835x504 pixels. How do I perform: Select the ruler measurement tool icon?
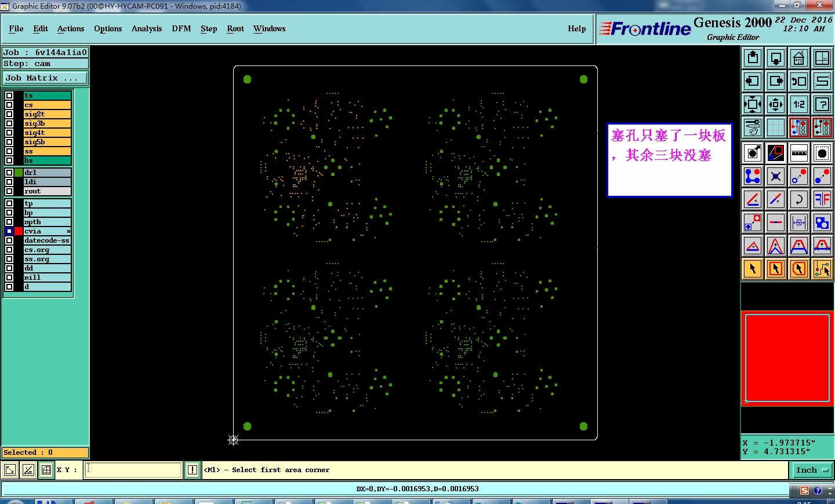click(799, 153)
